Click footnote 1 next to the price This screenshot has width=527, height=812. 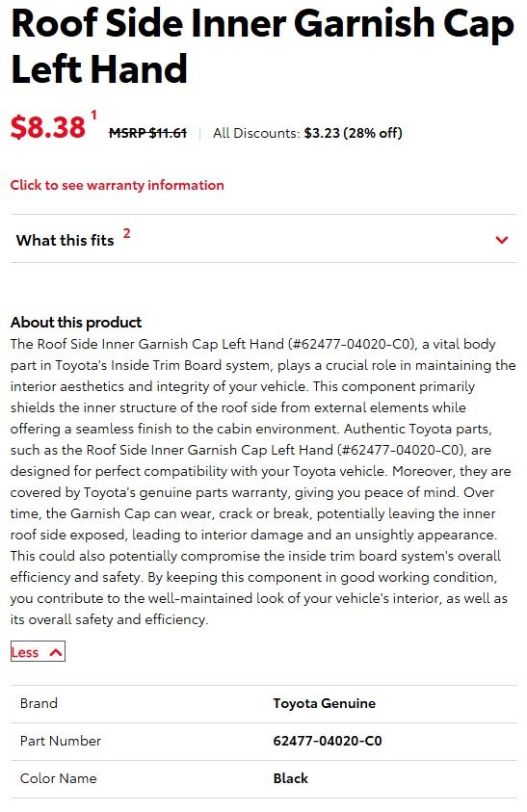pyautogui.click(x=93, y=115)
